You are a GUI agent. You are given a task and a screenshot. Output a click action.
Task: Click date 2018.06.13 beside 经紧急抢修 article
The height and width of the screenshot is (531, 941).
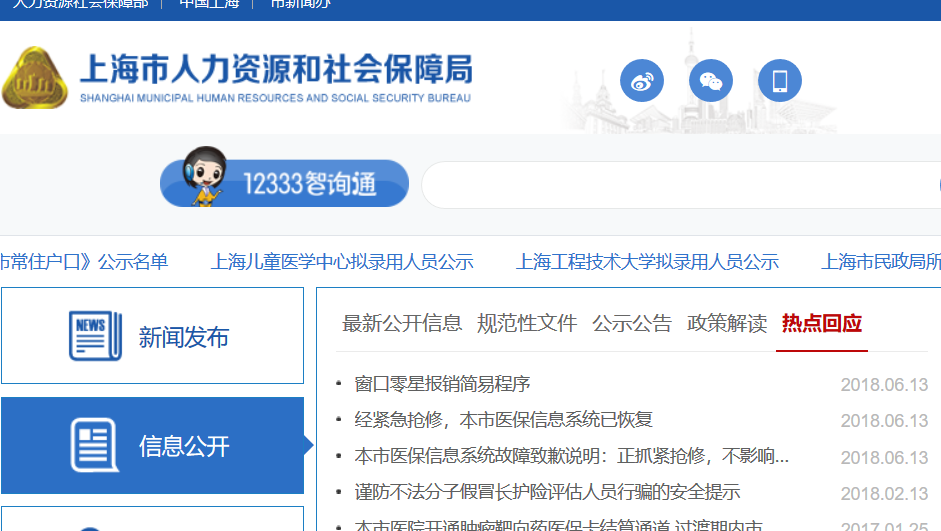point(884,421)
